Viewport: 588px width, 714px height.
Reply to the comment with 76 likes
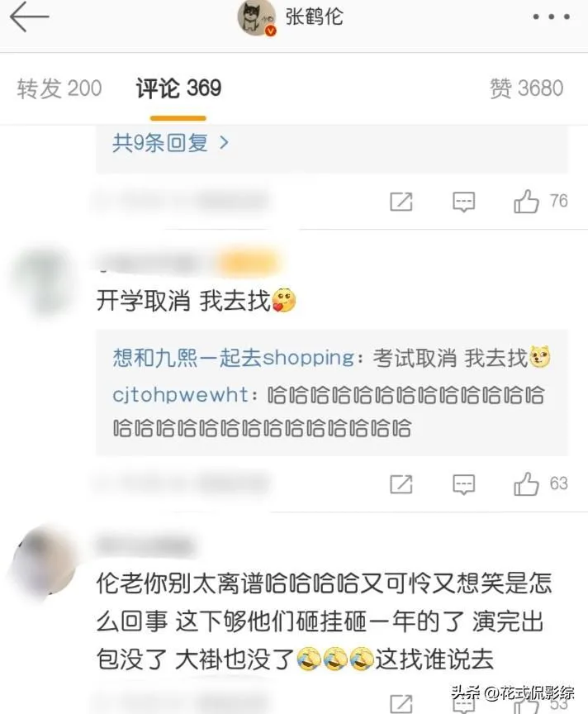[463, 202]
